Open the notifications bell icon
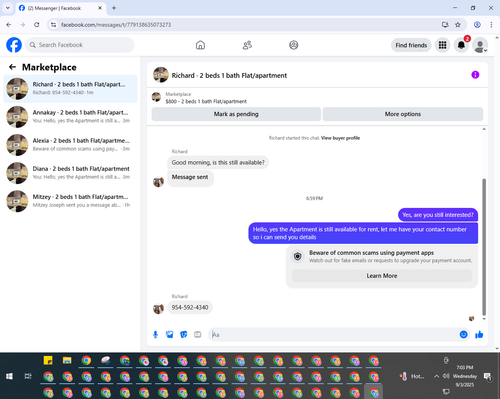The width and height of the screenshot is (500, 399). [x=461, y=45]
